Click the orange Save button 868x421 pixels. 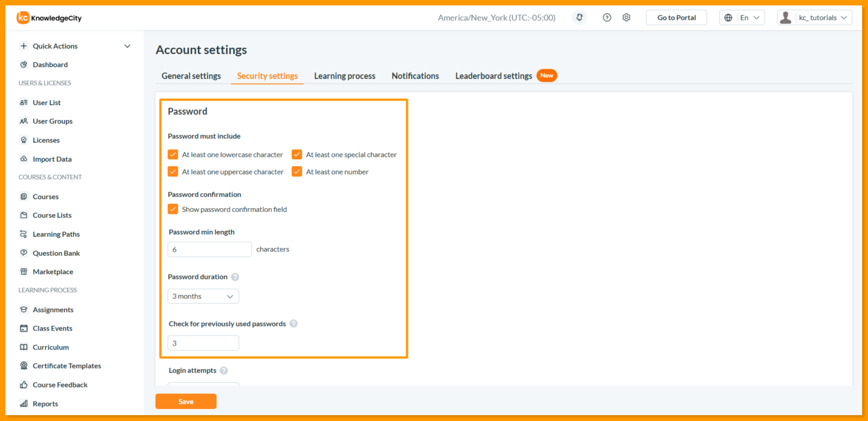point(186,402)
